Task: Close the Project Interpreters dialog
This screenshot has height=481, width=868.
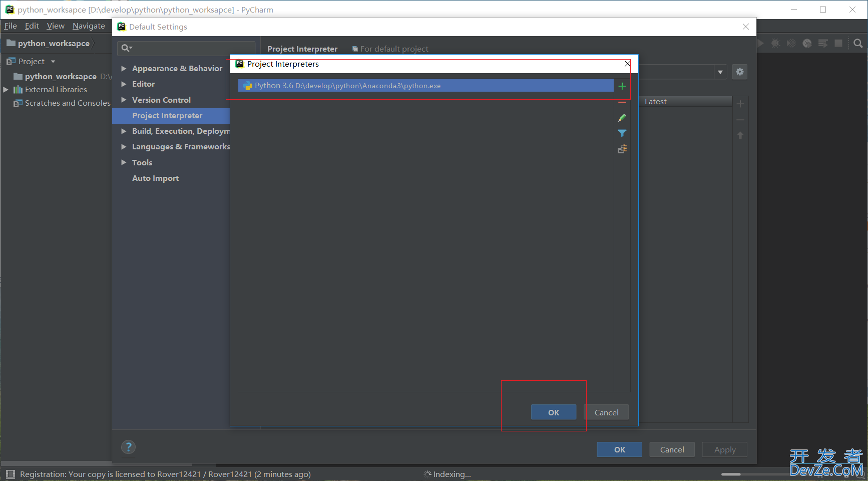Action: click(x=627, y=64)
